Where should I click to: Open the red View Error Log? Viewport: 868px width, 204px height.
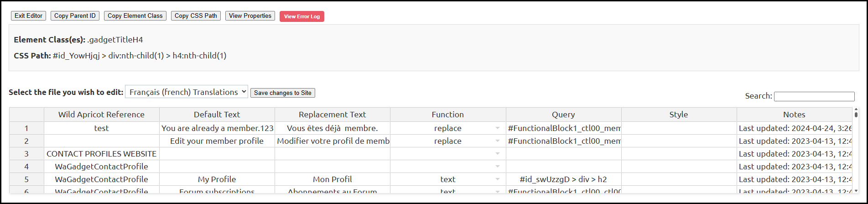(301, 16)
